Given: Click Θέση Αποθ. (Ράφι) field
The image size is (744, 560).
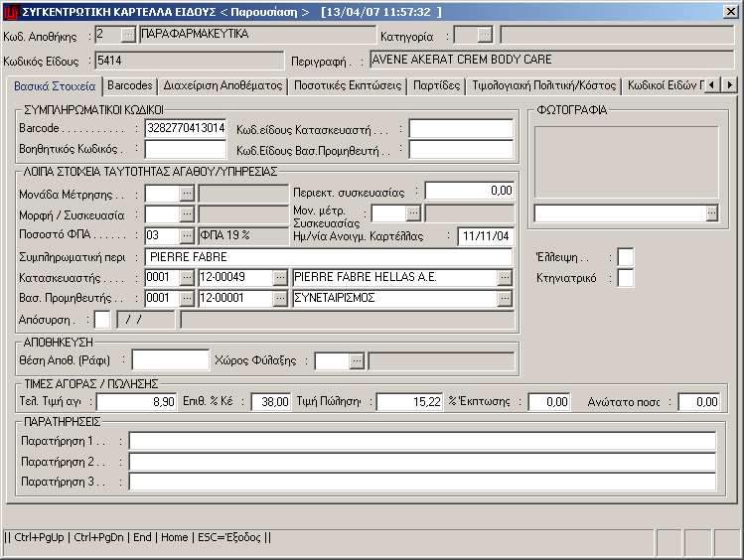Looking at the screenshot, I should click(170, 360).
